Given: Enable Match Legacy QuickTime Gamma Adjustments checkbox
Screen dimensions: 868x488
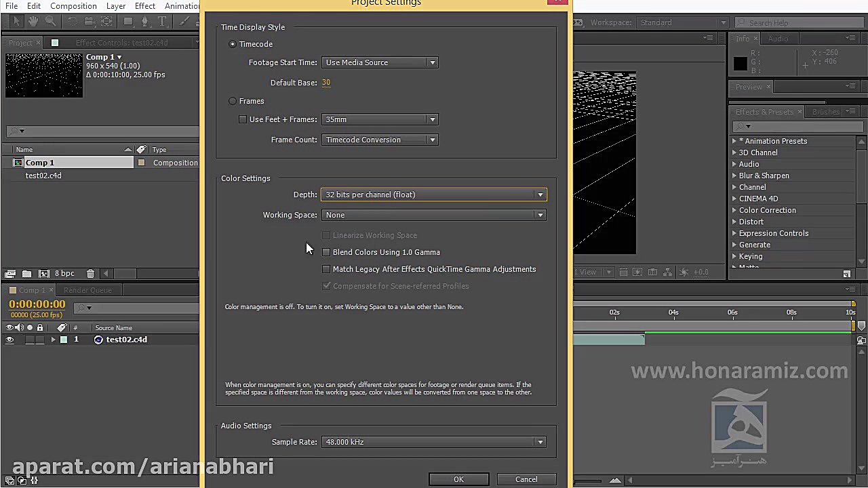Looking at the screenshot, I should (x=326, y=269).
